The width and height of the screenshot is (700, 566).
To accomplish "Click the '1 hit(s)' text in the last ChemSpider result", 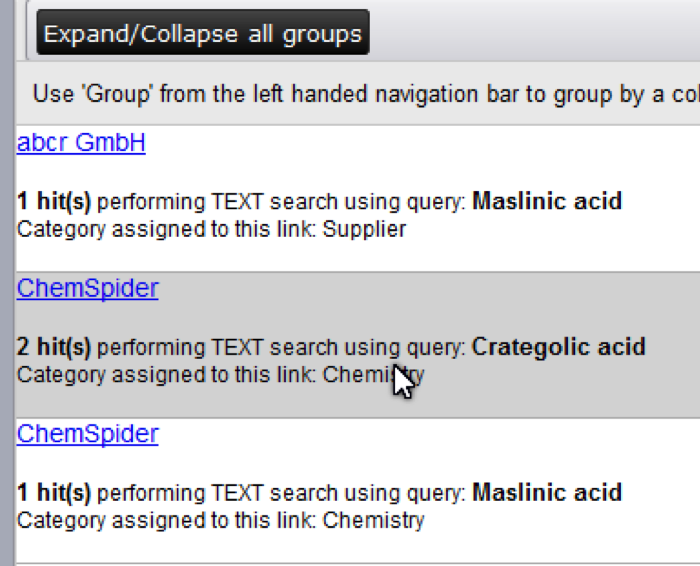I will coord(54,493).
